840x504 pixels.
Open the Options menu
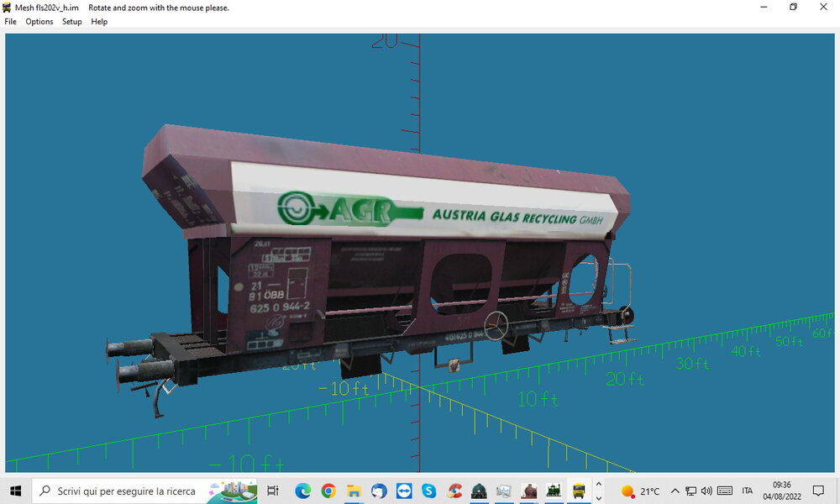[x=39, y=22]
